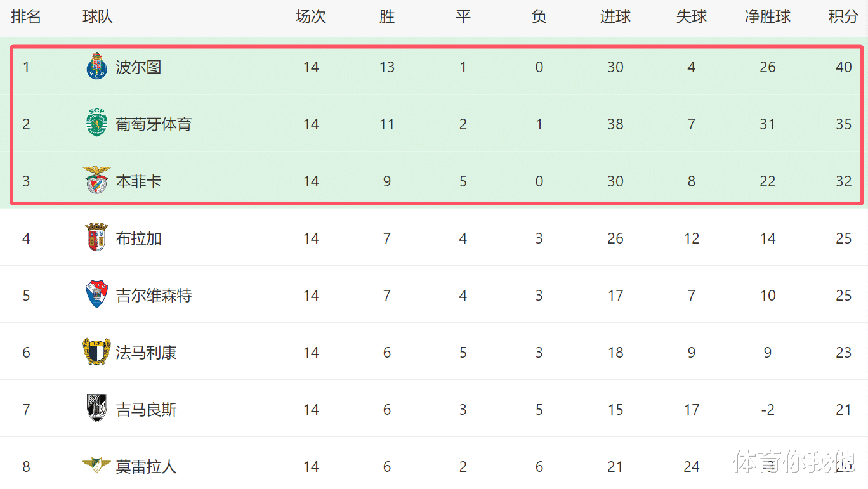Click the Moreirense crest icon
868x489 pixels.
coord(96,466)
